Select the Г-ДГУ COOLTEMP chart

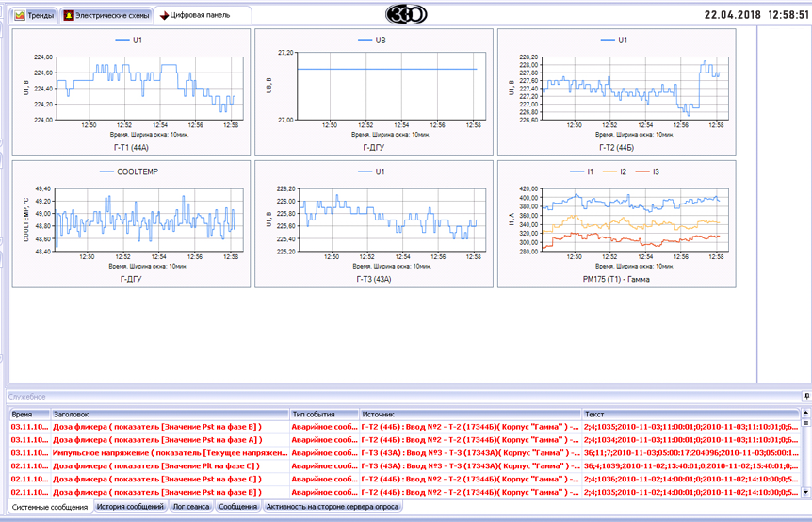click(x=131, y=223)
